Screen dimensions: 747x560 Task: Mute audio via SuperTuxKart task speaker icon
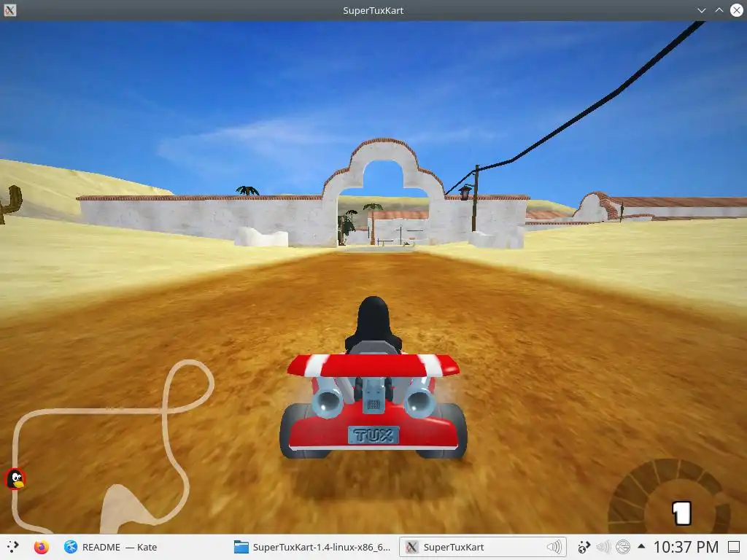click(x=554, y=547)
